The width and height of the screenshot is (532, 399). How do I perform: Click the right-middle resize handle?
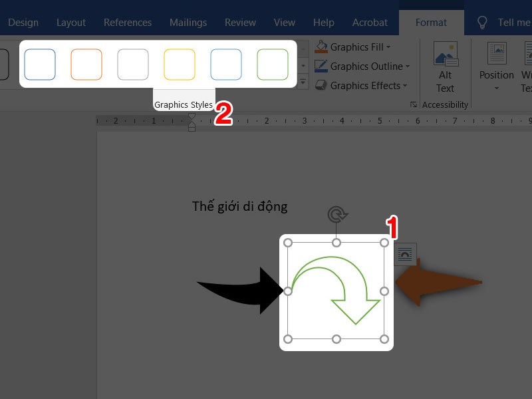click(384, 291)
